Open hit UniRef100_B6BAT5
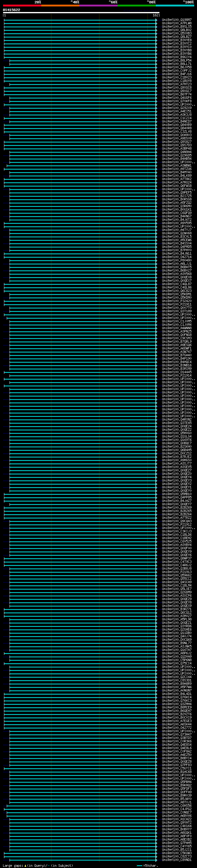Image resolution: width=197 pixels, height=868 pixels. [176, 267]
